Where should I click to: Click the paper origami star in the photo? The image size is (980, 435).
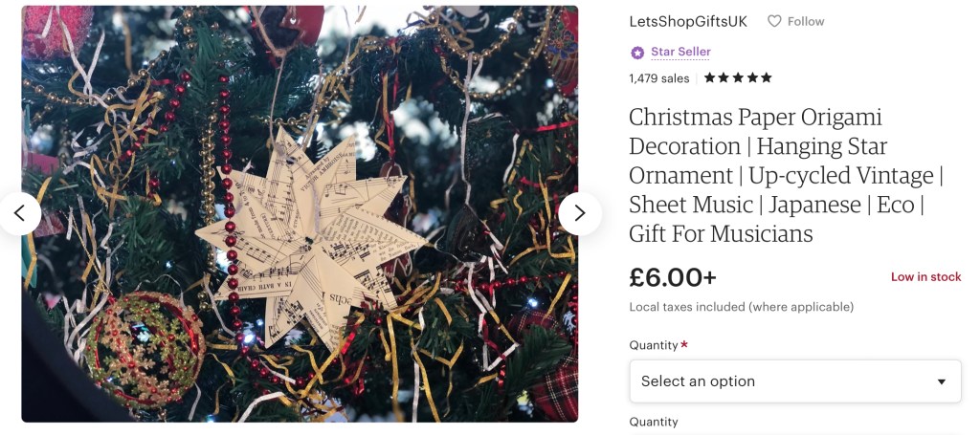coord(310,237)
